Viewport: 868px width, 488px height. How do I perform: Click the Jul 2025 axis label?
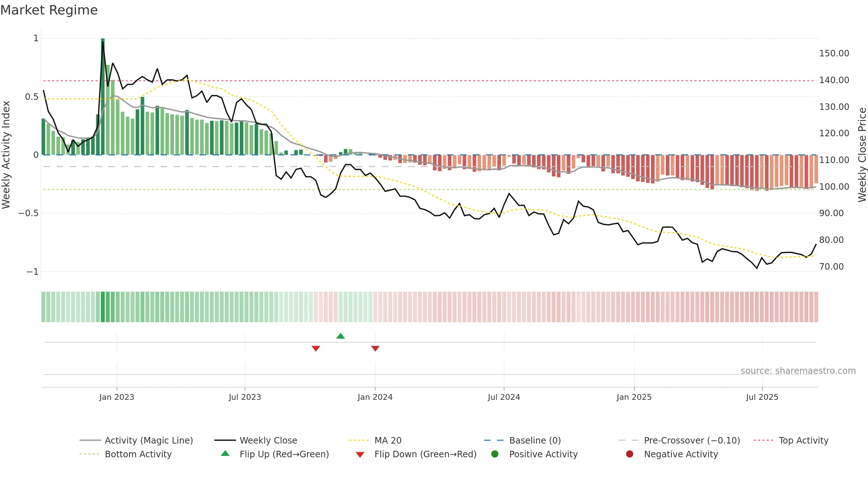(x=762, y=397)
